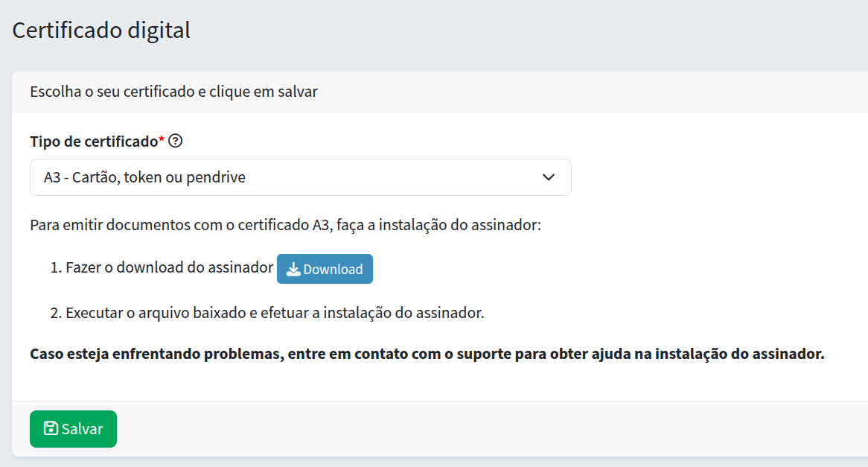Click the "Tipo de certificado" field label
The image size is (868, 467).
coord(94,141)
